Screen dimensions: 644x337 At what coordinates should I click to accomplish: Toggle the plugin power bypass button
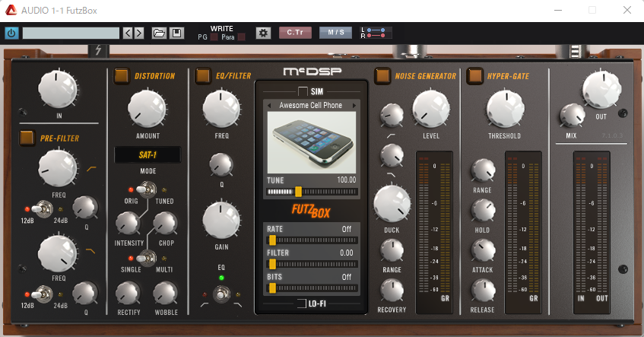[x=11, y=33]
